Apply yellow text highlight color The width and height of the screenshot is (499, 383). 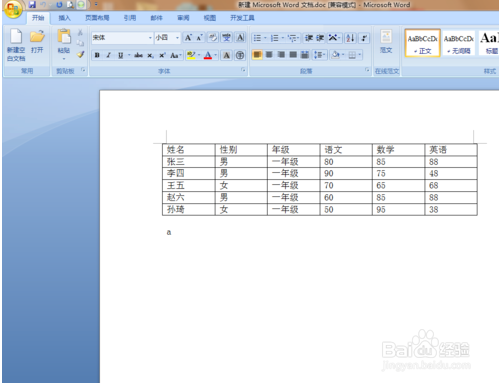(x=191, y=55)
